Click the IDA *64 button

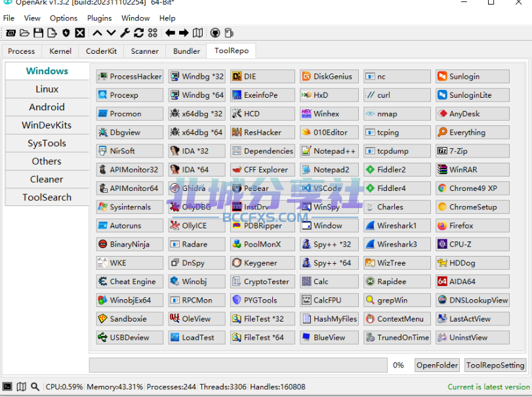[x=197, y=169]
